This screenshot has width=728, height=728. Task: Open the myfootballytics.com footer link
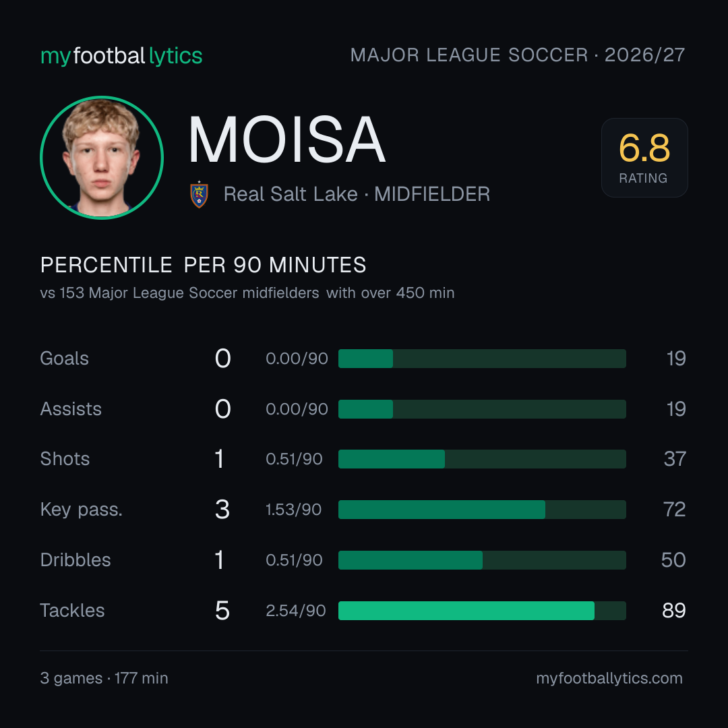click(x=609, y=678)
